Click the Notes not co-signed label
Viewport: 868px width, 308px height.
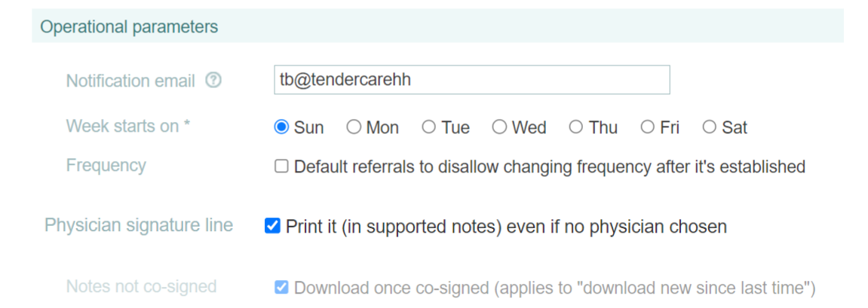tap(141, 287)
